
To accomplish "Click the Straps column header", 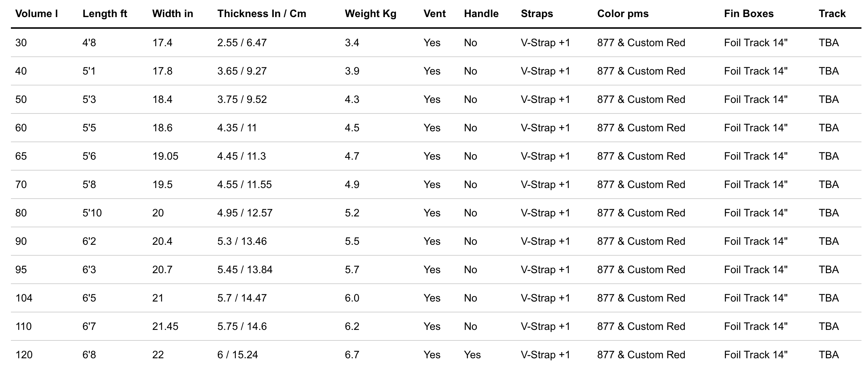I will pos(537,14).
